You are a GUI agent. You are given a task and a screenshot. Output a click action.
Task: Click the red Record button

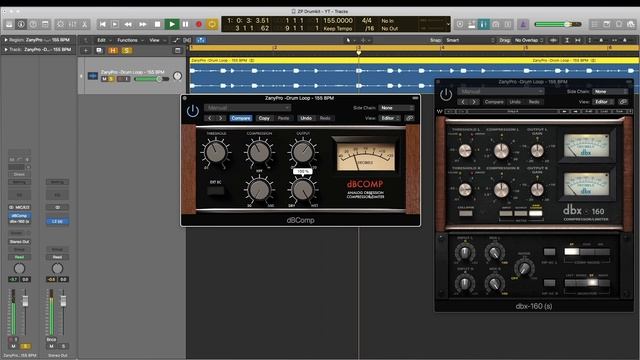[x=199, y=24]
